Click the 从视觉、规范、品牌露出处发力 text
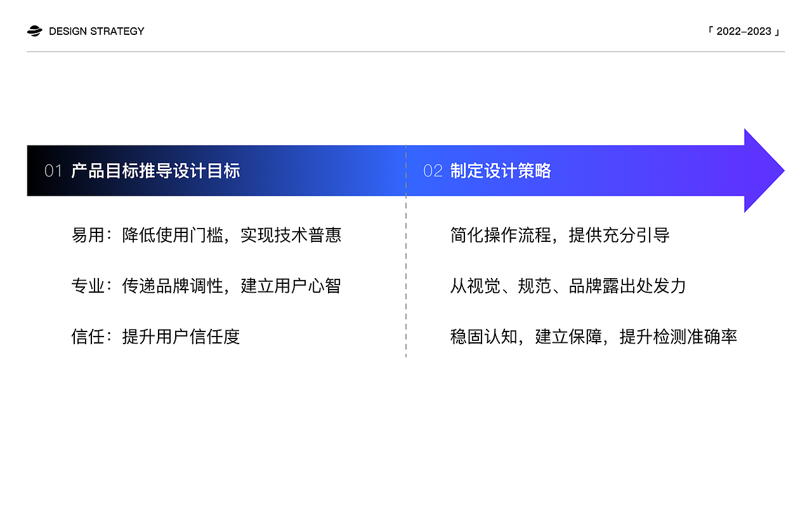Screen dimensions: 812x508 (568, 286)
